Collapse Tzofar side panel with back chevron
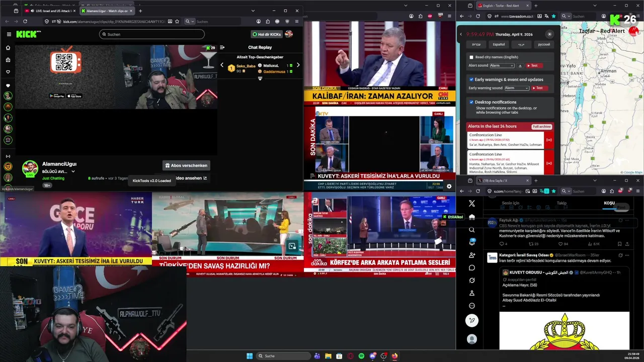The width and height of the screenshot is (644, 362). [461, 34]
